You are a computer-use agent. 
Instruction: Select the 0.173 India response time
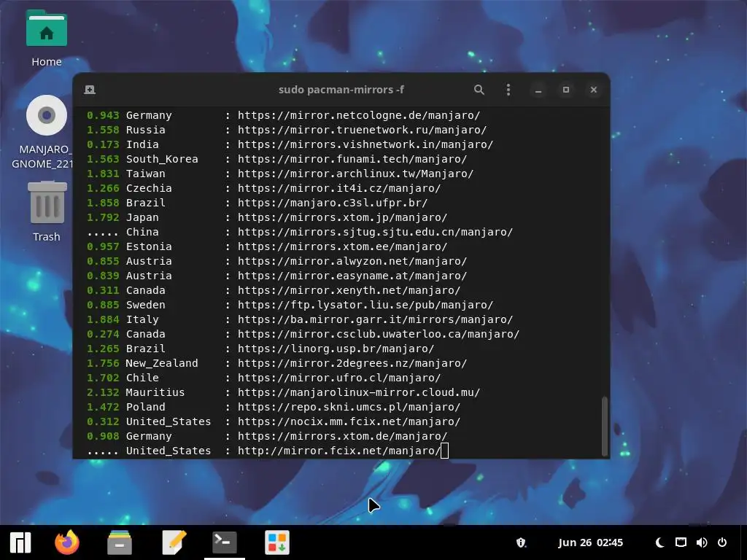point(103,144)
